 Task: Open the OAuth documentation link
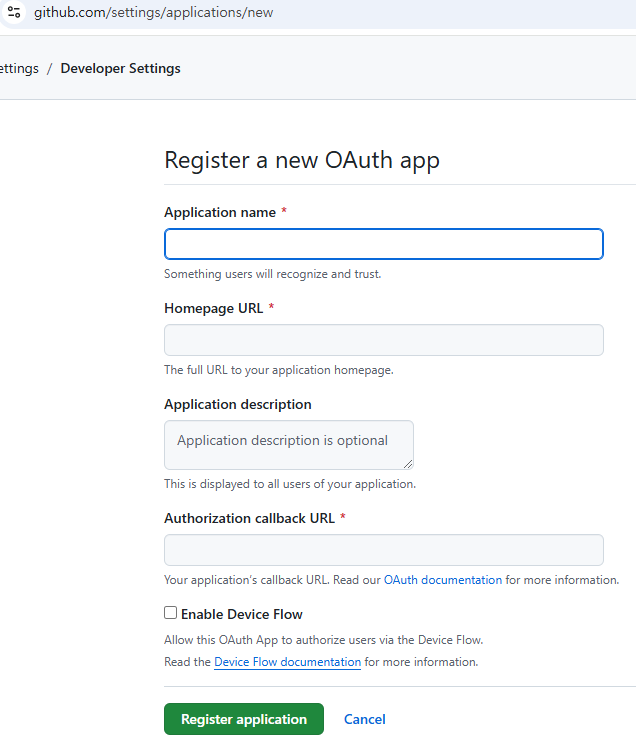tap(443, 580)
